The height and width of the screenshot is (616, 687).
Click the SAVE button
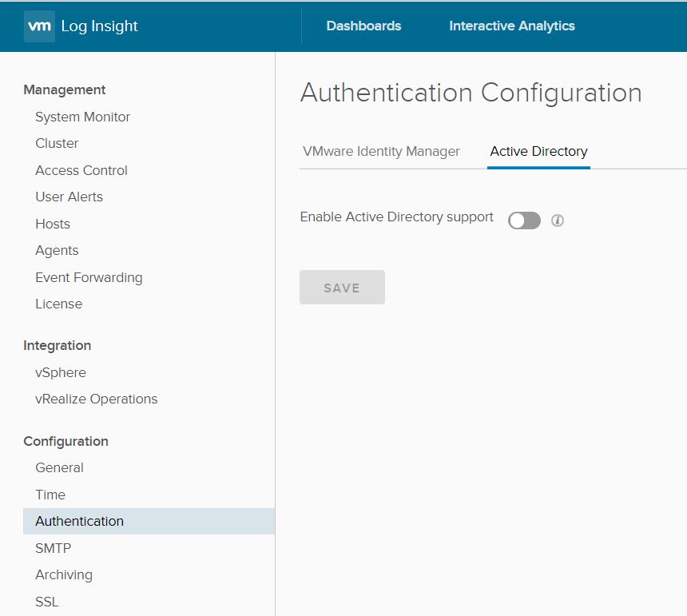342,287
